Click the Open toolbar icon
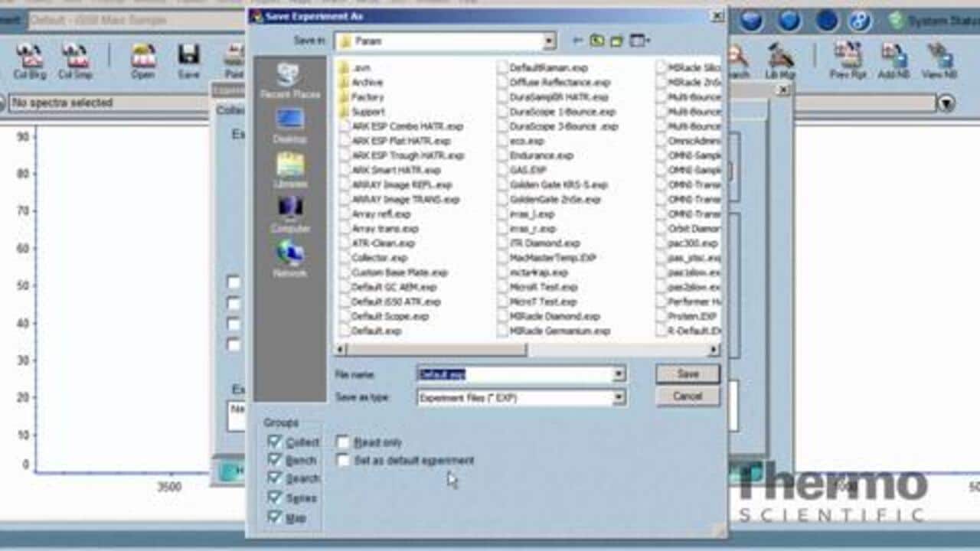 click(142, 60)
